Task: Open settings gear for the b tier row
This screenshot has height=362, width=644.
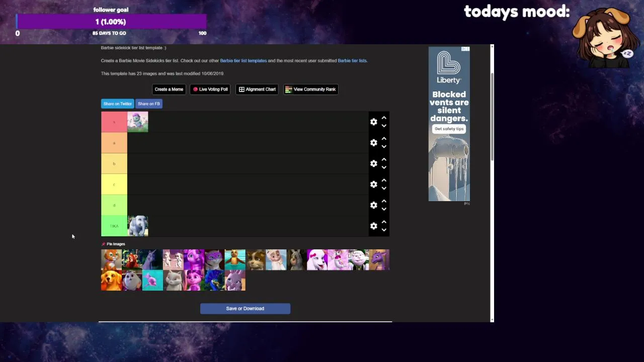Action: (x=373, y=163)
